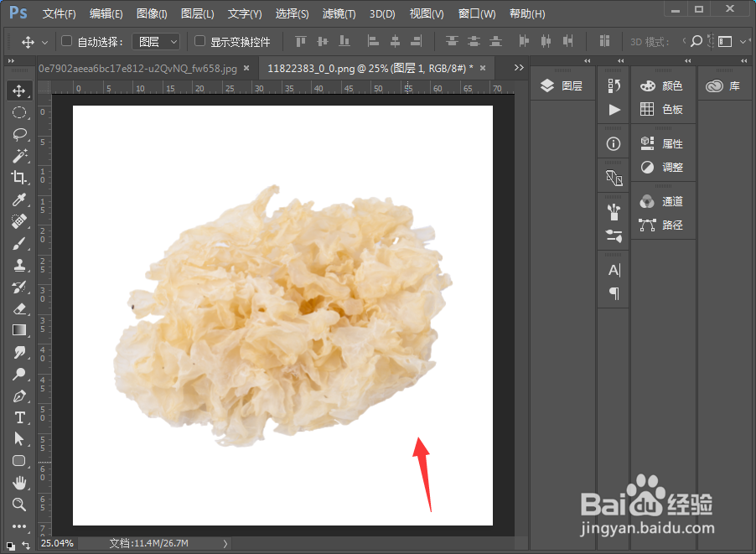Image resolution: width=756 pixels, height=554 pixels.
Task: Expand the 图层 panel column arrows
Action: click(x=588, y=60)
